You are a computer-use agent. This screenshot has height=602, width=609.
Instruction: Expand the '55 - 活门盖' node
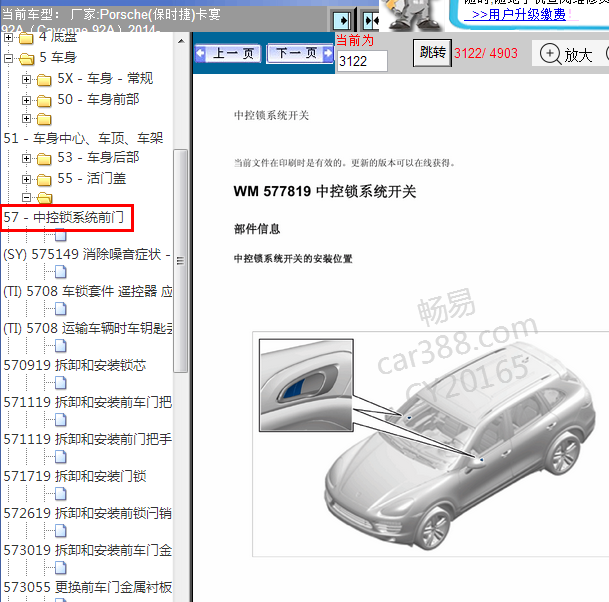[26, 179]
